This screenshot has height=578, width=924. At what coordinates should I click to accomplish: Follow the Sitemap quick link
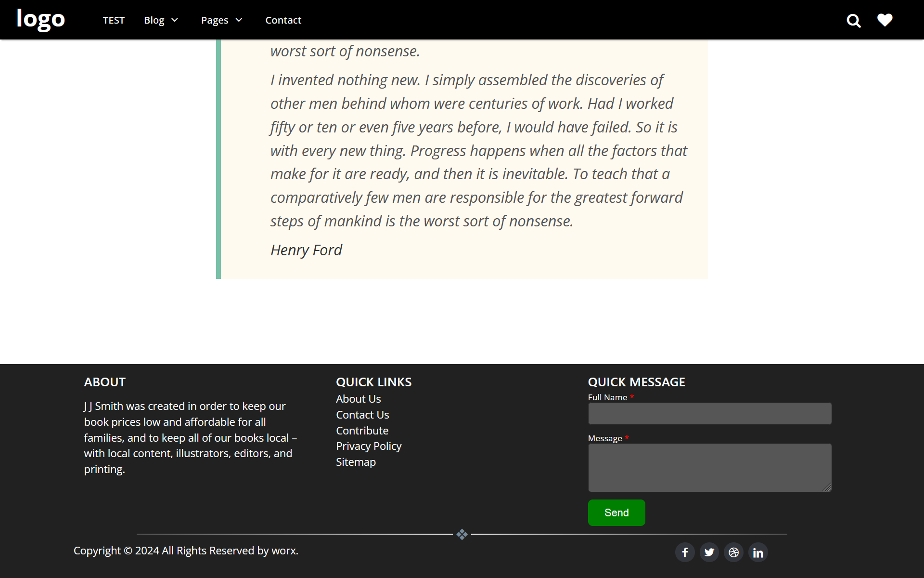tap(356, 462)
